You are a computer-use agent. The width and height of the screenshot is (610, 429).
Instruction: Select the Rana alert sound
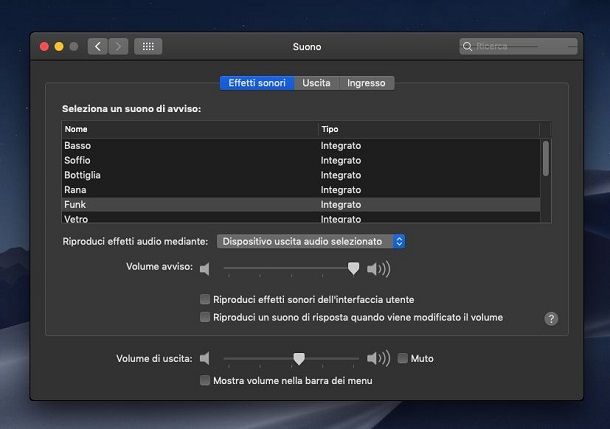pos(301,190)
